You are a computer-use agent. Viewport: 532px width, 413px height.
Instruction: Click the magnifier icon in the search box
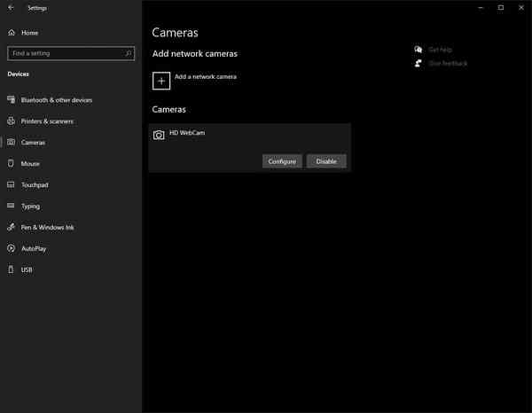point(129,53)
